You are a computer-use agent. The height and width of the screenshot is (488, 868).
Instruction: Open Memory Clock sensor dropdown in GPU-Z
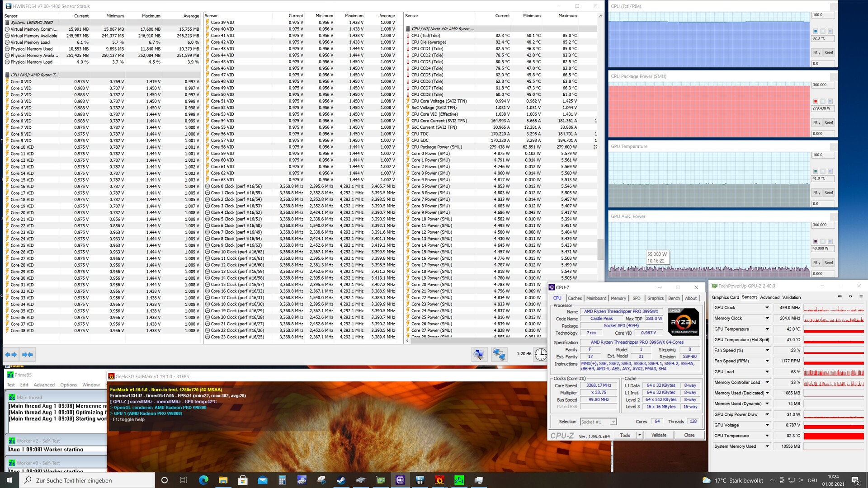[x=767, y=318]
